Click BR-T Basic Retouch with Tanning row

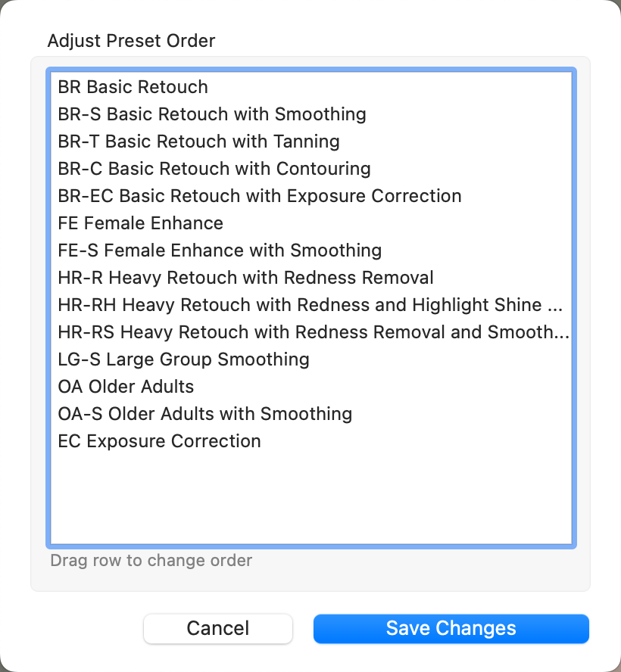pos(198,142)
